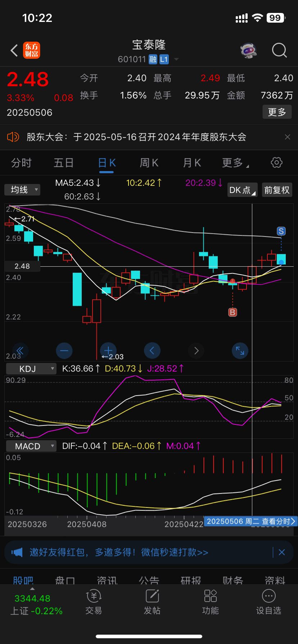Tap the S sell marker
Screen dimensions: 298x644
coord(281,231)
